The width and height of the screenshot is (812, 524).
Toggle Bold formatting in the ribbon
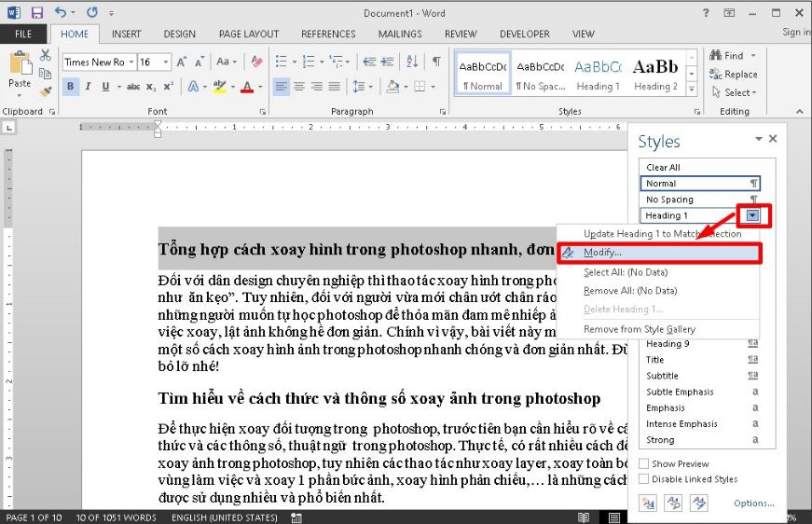coord(71,87)
